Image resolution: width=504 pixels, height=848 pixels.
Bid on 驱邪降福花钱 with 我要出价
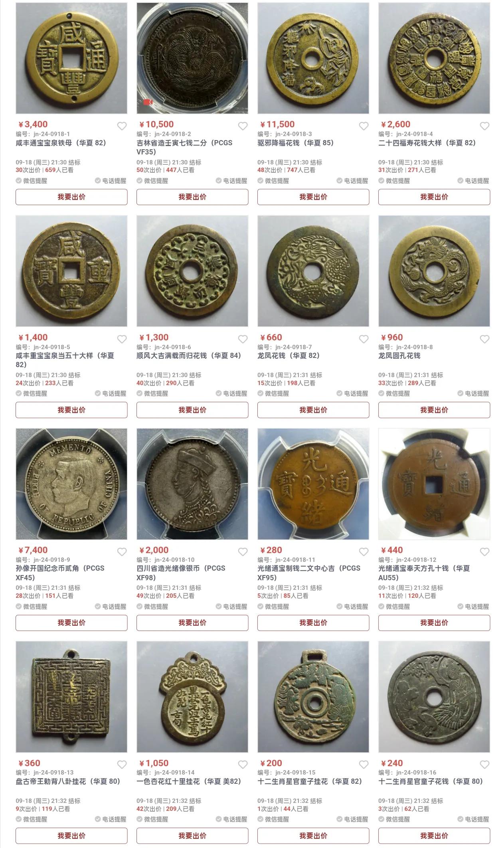click(313, 197)
